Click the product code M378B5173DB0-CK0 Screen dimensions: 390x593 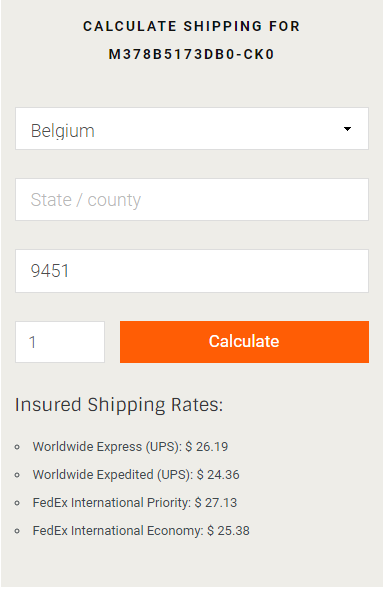tap(191, 54)
